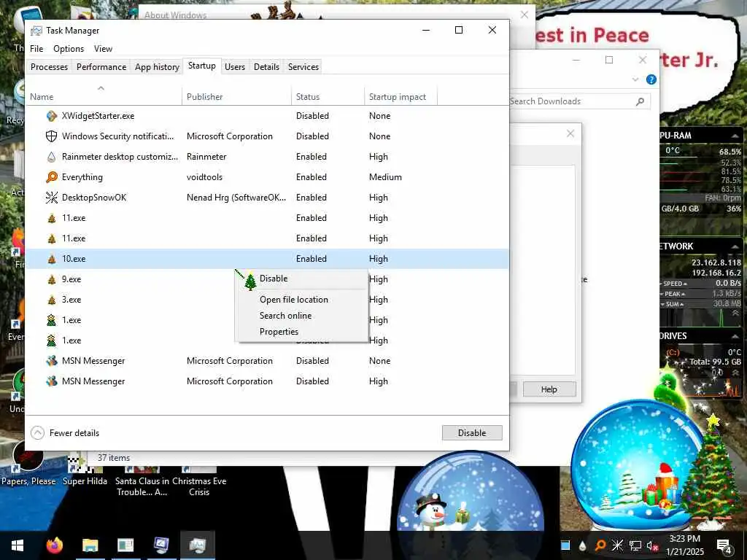747x560 pixels.
Task: Click the help icon in Downloads window
Action: [651, 79]
